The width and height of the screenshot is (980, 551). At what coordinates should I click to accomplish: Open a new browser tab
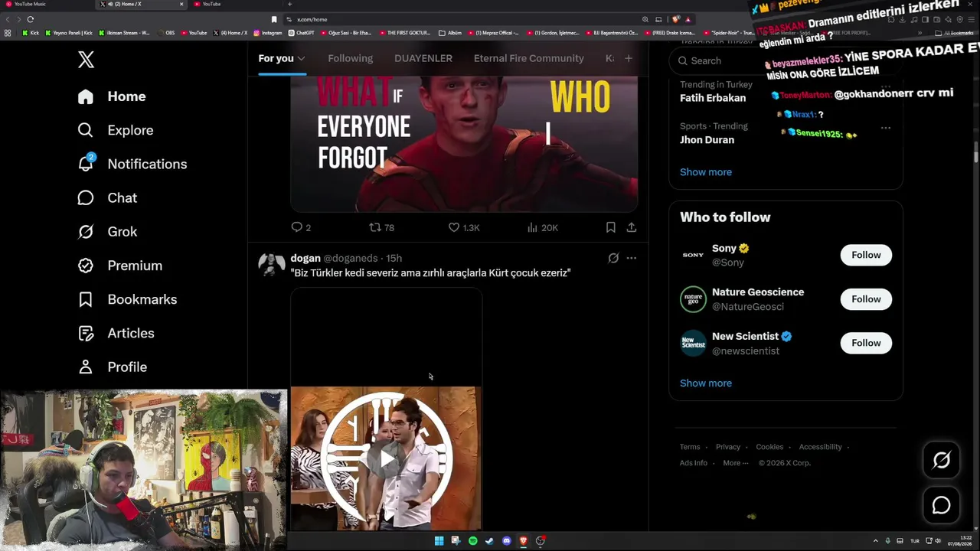tap(289, 4)
